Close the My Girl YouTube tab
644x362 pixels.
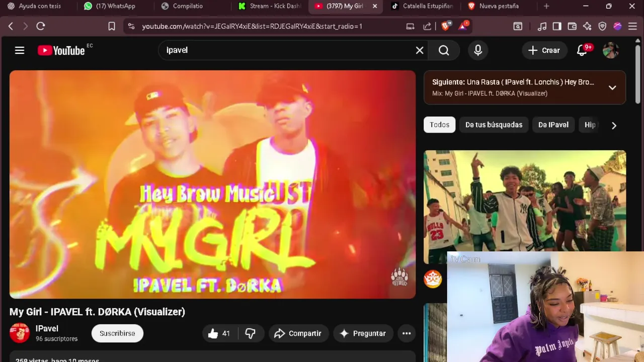tap(374, 6)
